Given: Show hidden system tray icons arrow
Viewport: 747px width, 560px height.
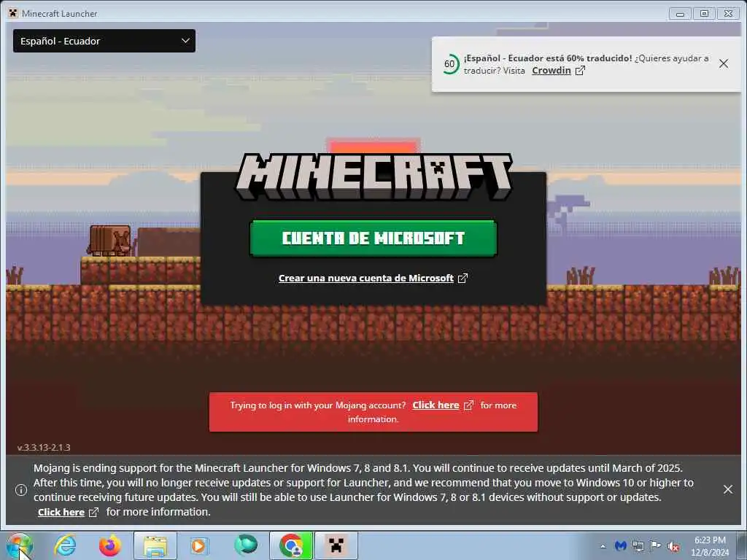Looking at the screenshot, I should (603, 546).
